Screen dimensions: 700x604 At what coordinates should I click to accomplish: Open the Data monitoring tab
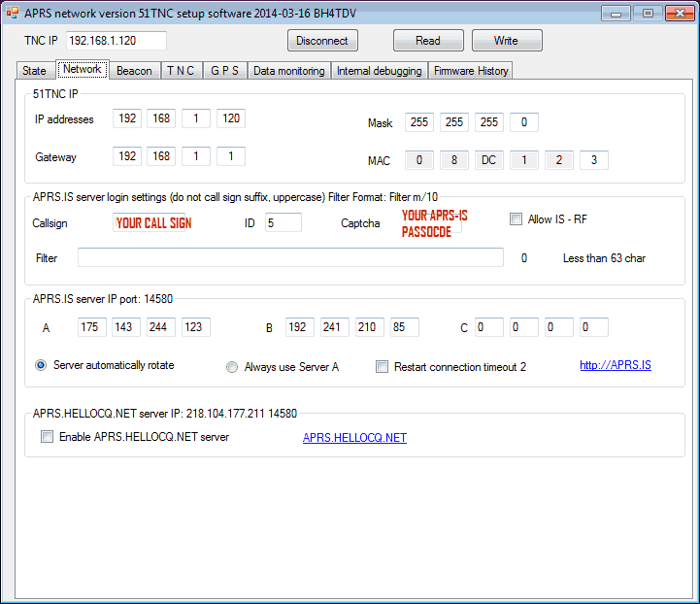[x=288, y=71]
